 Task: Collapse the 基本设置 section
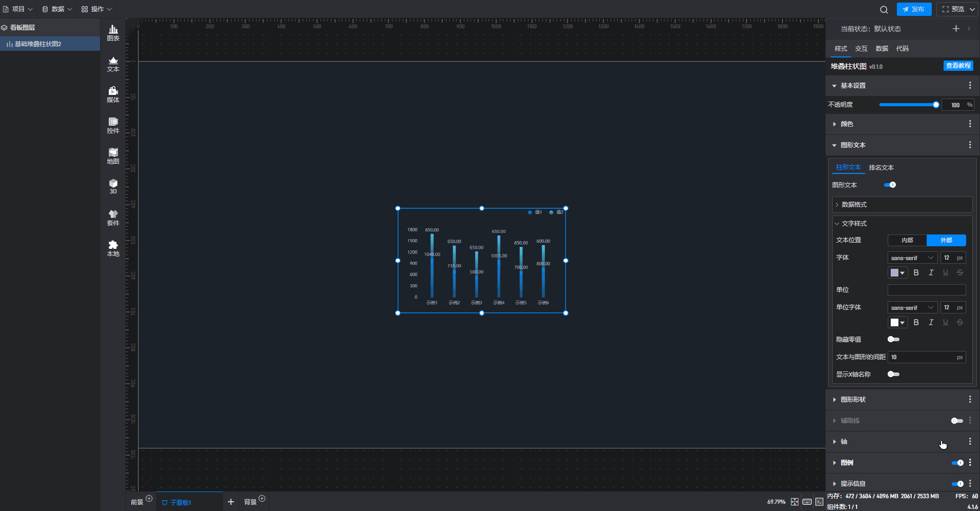(x=834, y=86)
